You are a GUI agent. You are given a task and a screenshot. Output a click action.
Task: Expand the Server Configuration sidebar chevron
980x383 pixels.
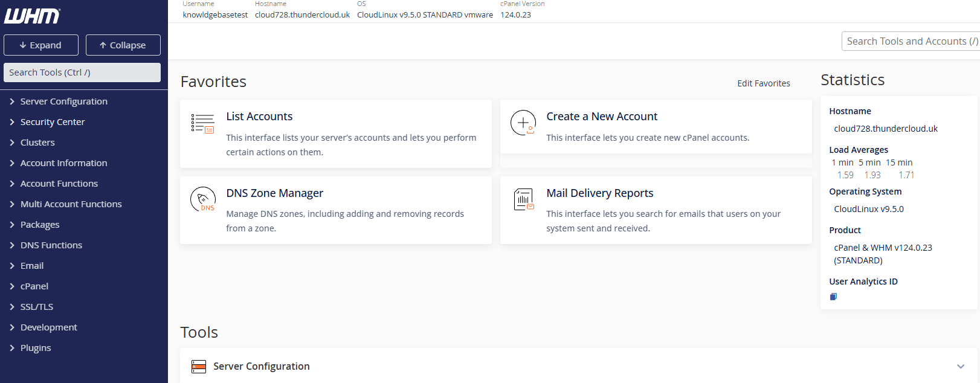12,101
